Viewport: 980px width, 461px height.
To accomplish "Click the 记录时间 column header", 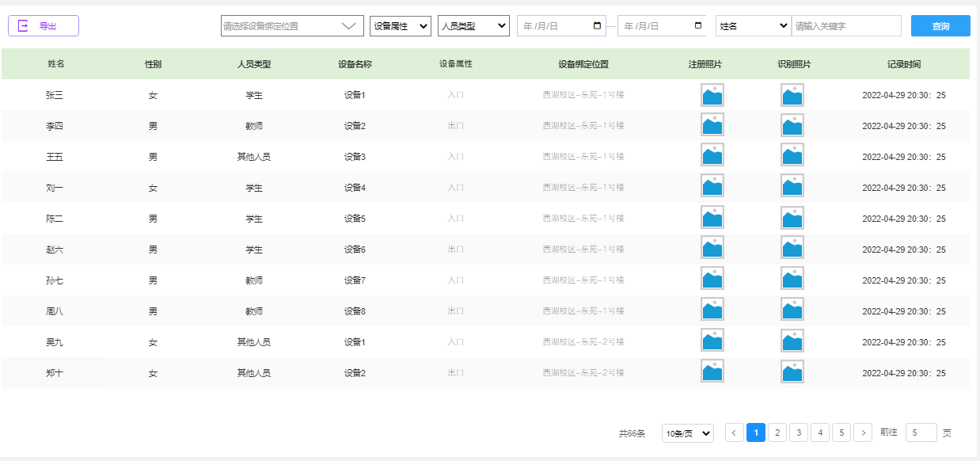I will click(x=904, y=64).
